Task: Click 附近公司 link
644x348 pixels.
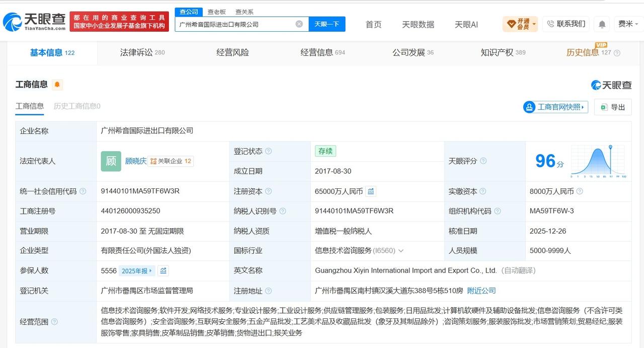Action: pyautogui.click(x=481, y=291)
